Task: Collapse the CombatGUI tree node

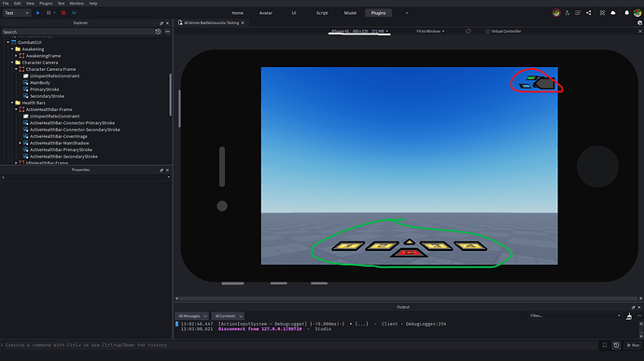Action: click(7, 42)
